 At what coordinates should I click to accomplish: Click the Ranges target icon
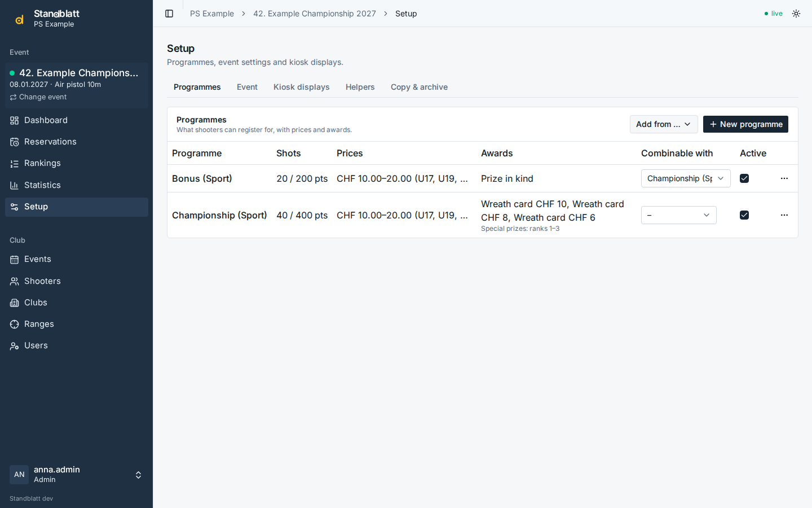15,324
